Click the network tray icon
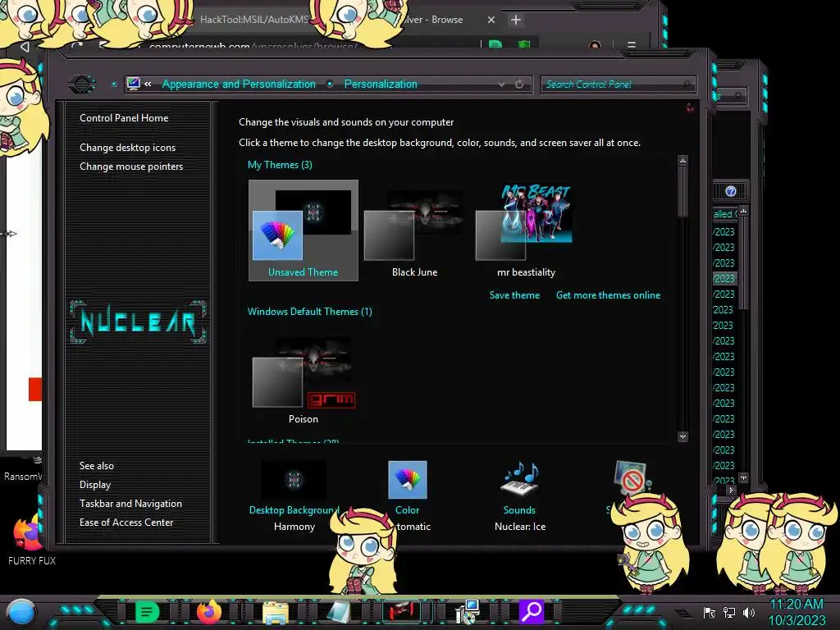Screen dimensions: 840x630 tap(729, 612)
